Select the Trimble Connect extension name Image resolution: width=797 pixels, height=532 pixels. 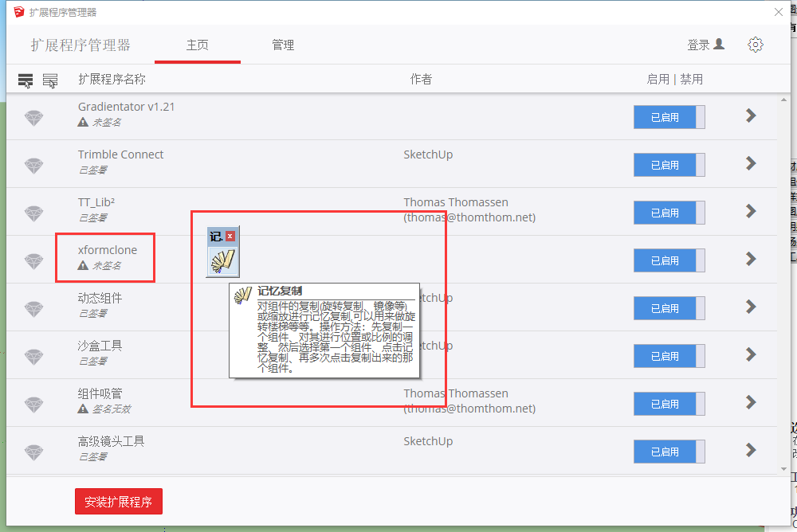click(x=120, y=155)
